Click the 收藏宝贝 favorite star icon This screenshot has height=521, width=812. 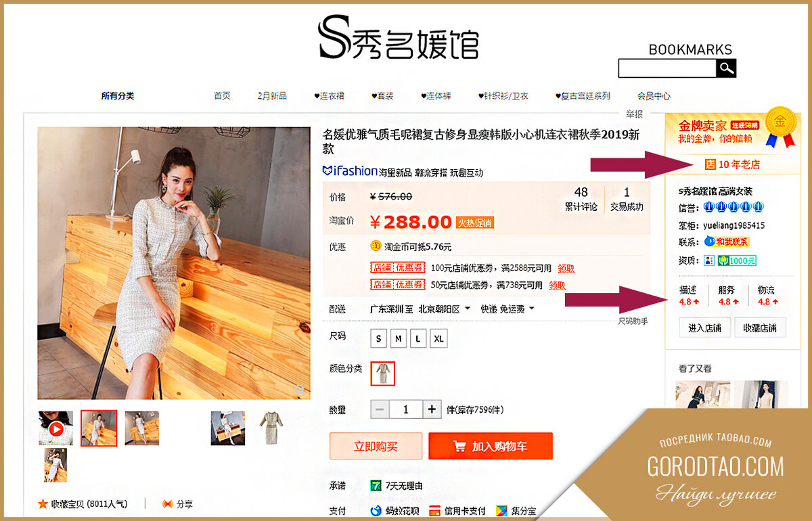click(x=43, y=504)
